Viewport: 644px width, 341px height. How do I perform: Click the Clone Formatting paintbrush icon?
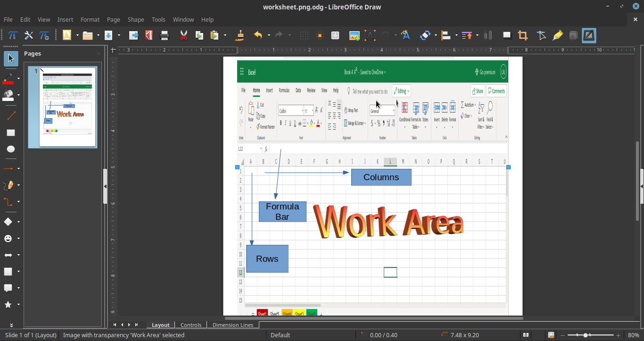pos(240,35)
